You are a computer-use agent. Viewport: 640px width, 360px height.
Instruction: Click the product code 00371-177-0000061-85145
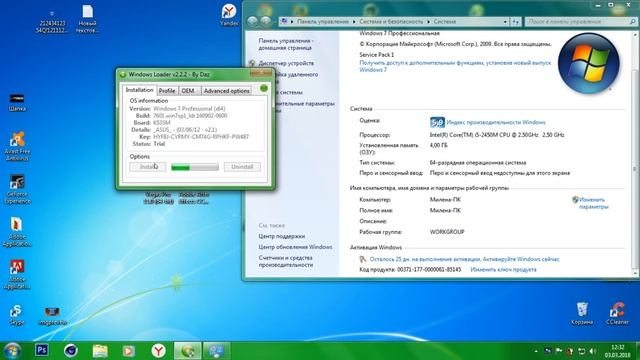[429, 270]
